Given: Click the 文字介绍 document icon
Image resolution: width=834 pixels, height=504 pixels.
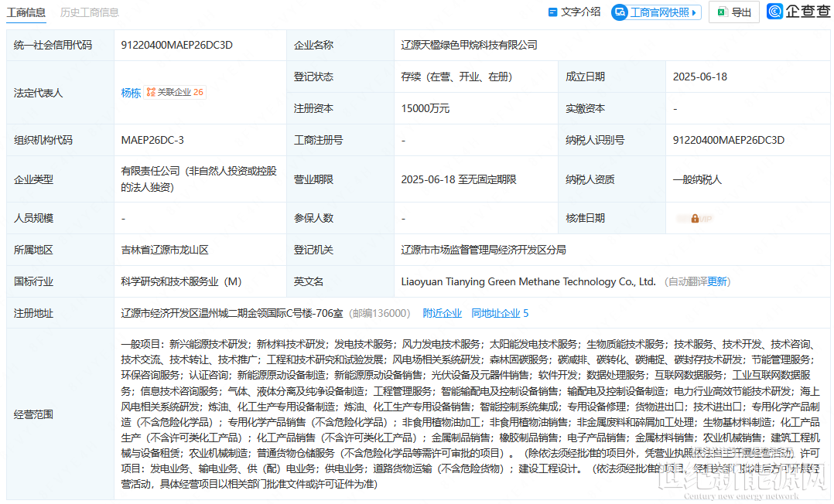Looking at the screenshot, I should [552, 12].
